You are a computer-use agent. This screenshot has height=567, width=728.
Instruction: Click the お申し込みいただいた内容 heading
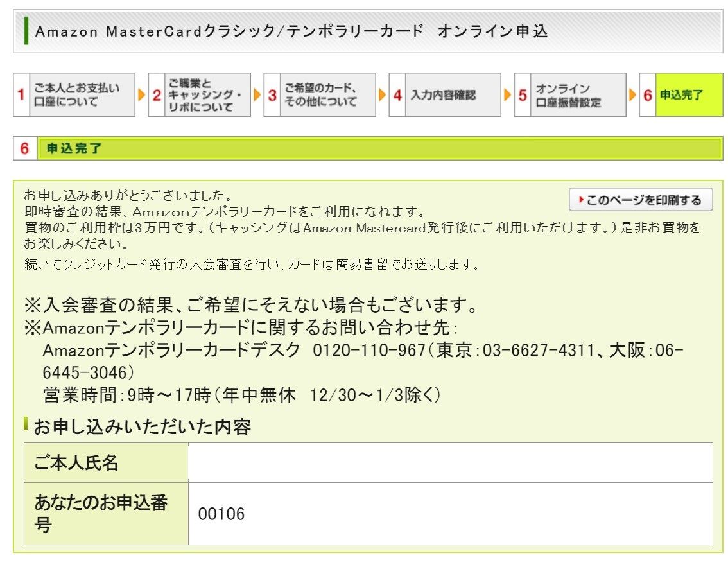pos(142,427)
